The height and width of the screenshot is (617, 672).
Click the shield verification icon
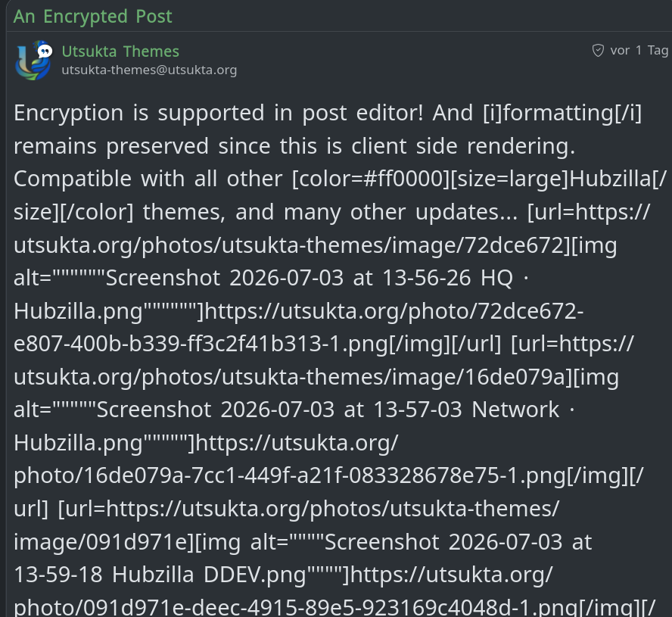pyautogui.click(x=598, y=51)
